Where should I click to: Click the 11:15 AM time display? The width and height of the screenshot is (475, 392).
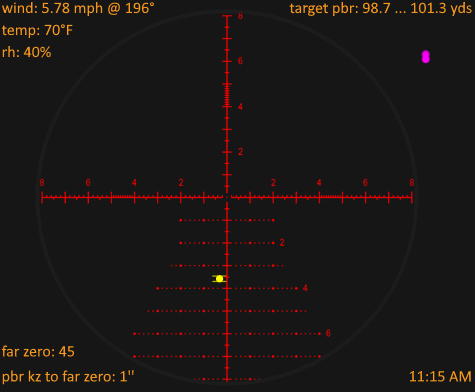(x=440, y=377)
